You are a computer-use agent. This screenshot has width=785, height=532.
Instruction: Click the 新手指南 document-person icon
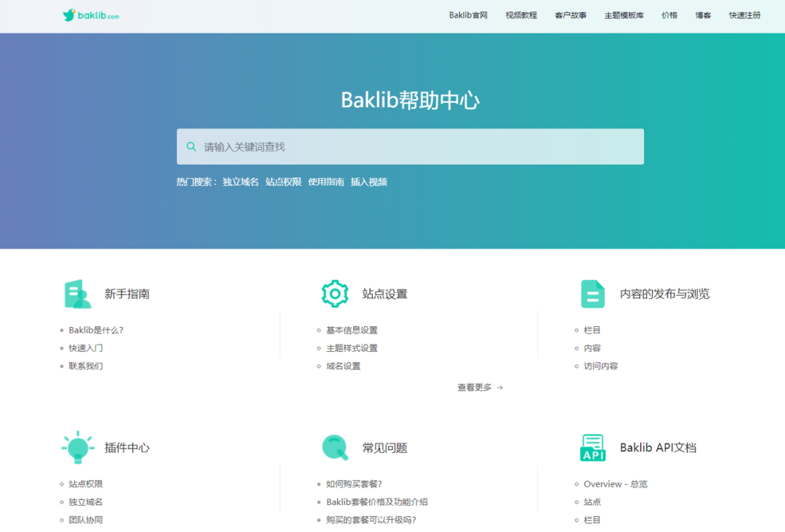(x=78, y=294)
